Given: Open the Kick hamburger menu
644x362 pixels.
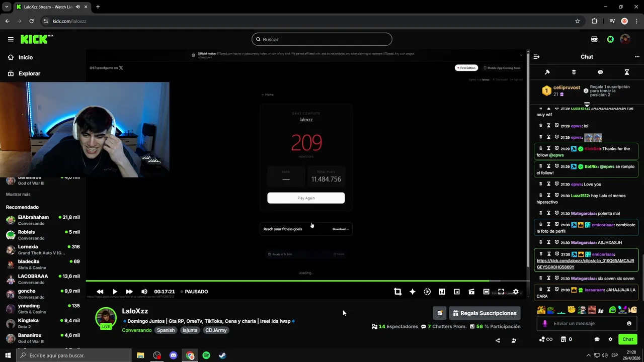Looking at the screenshot, I should click(x=11, y=39).
